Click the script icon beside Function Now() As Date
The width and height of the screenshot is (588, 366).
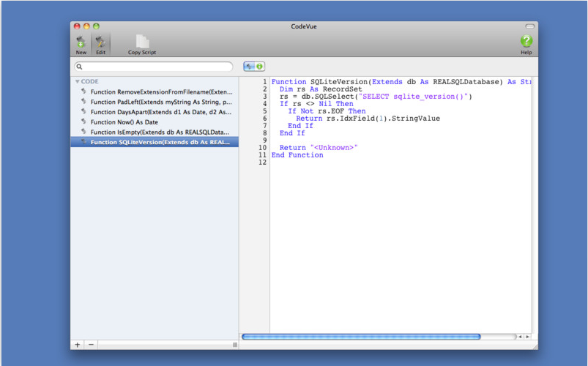(x=83, y=122)
